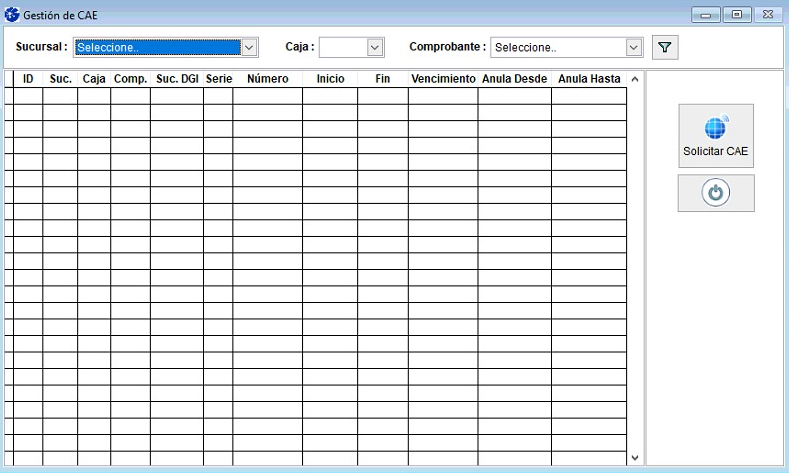This screenshot has height=473, width=789.
Task: Select the Suc. column header
Action: [60, 79]
